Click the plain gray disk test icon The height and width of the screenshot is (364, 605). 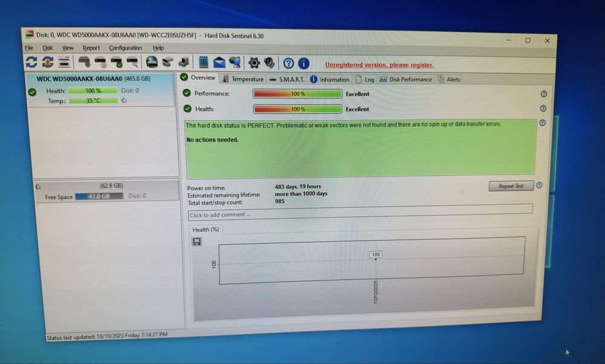pyautogui.click(x=84, y=62)
